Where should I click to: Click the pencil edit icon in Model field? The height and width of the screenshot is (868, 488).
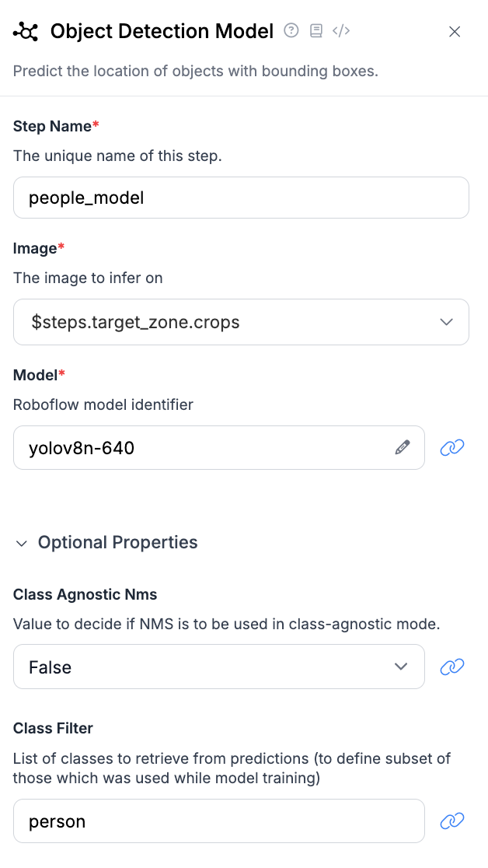pyautogui.click(x=403, y=447)
